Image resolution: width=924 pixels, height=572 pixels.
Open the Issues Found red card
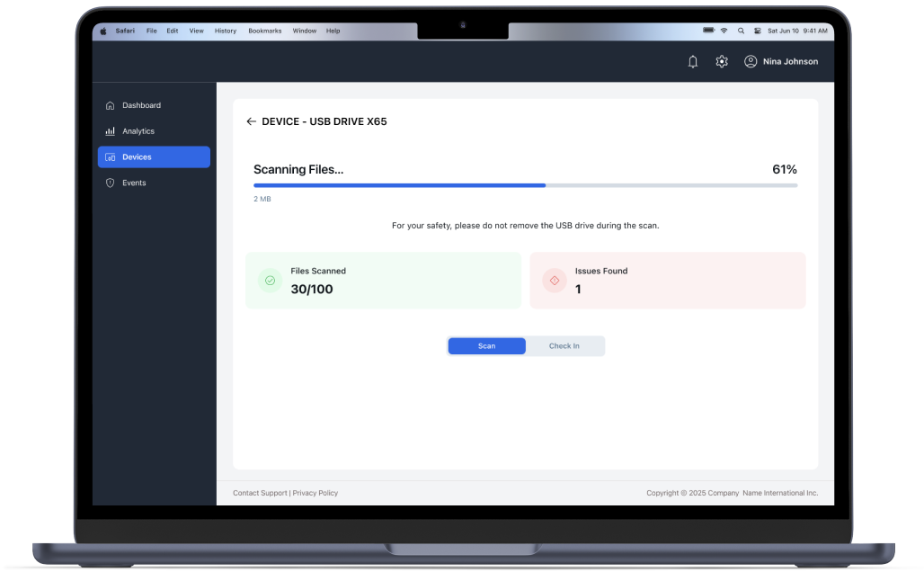668,281
